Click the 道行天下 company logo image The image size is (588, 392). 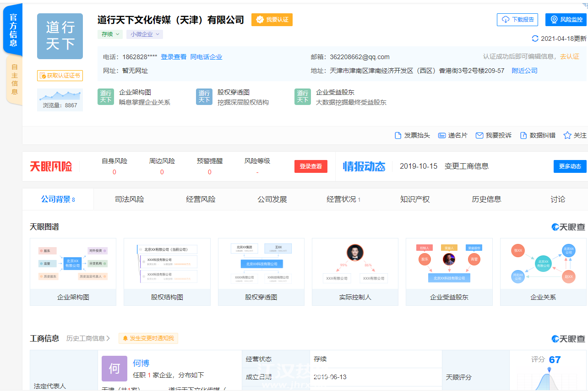(x=60, y=36)
